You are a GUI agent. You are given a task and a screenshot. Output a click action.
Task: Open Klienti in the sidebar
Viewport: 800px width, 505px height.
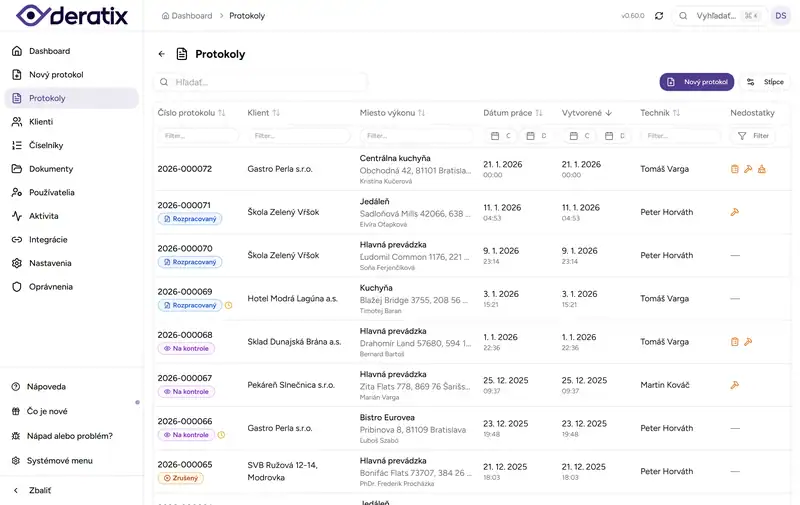(41, 121)
